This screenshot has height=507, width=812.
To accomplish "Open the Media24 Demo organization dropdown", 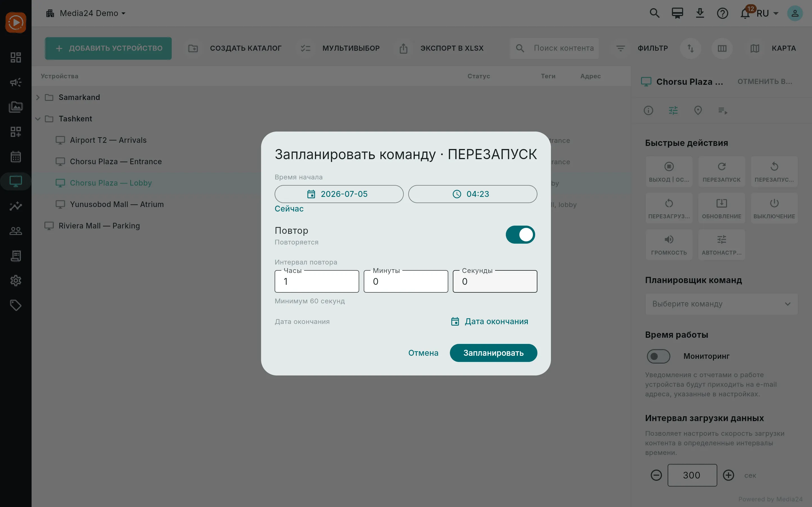I will 86,14.
